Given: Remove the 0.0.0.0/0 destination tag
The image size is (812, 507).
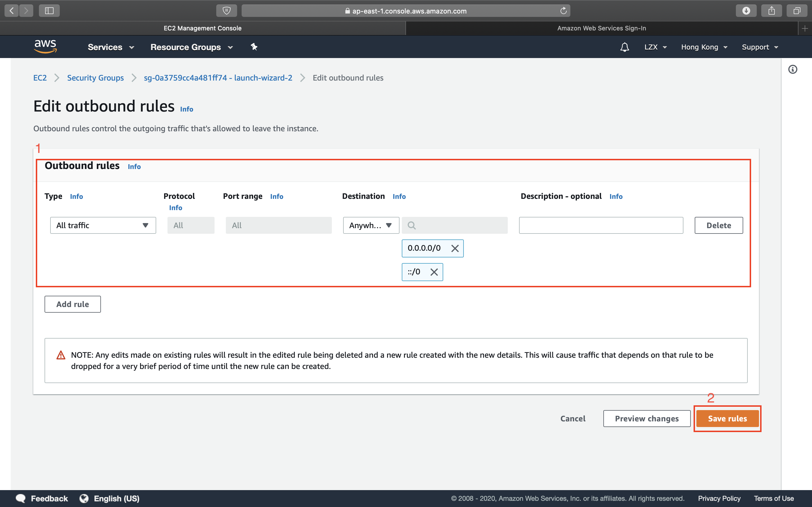Looking at the screenshot, I should coord(455,248).
